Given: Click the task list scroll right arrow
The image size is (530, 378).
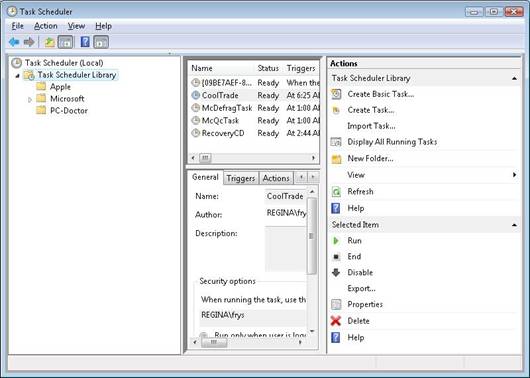Looking at the screenshot, I should 313,158.
